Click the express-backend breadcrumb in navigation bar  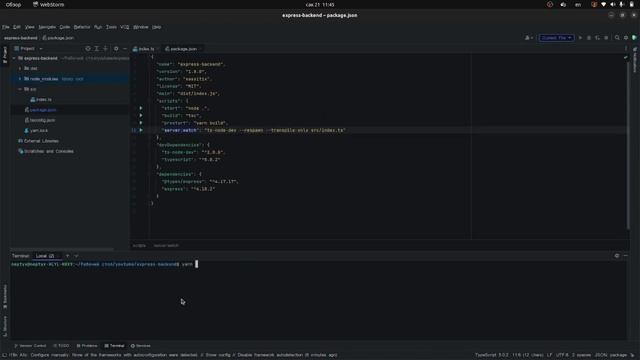tap(20, 38)
